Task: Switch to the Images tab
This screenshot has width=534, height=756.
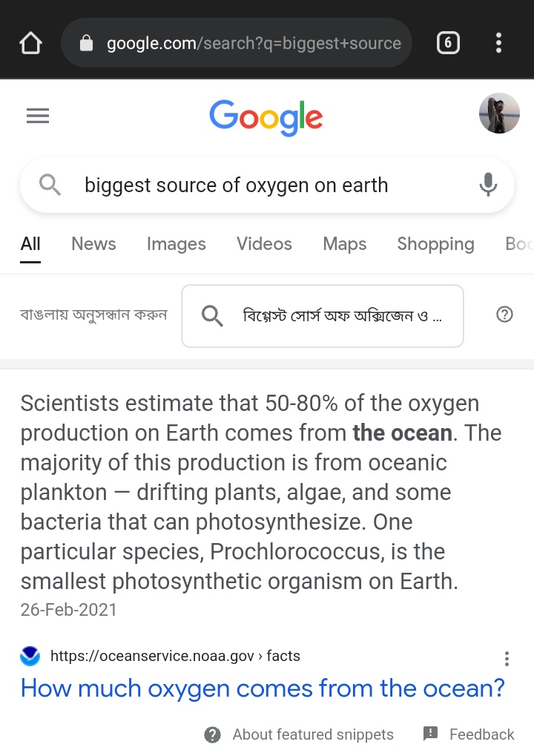Action: [177, 244]
